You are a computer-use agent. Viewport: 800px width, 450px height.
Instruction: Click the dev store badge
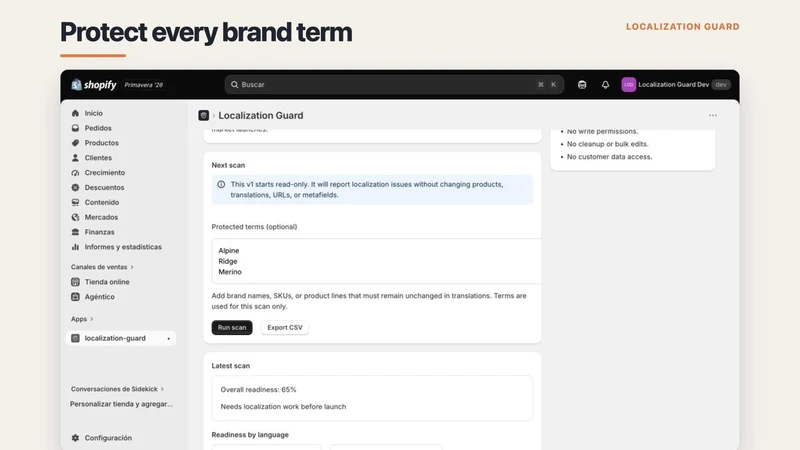(720, 85)
